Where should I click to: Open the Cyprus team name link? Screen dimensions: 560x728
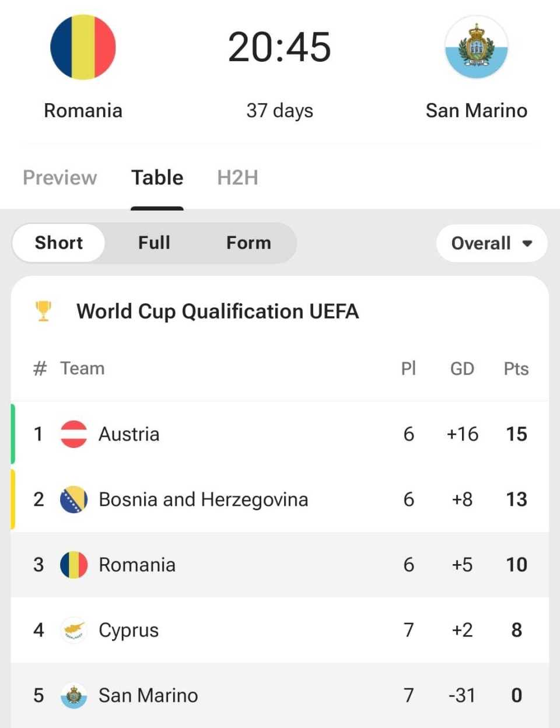(129, 630)
